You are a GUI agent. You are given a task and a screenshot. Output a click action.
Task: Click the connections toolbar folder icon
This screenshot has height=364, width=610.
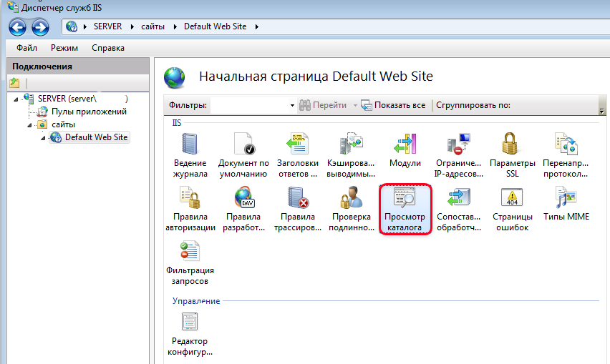(14, 82)
